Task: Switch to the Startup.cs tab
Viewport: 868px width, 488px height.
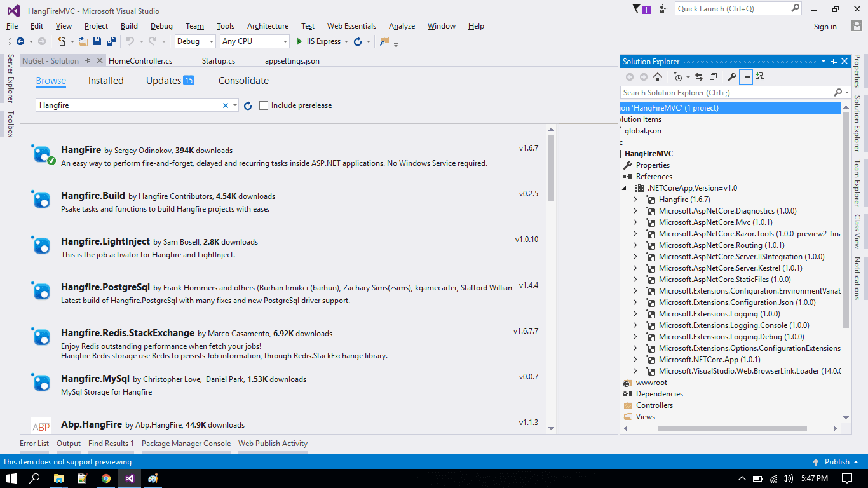Action: coord(219,61)
